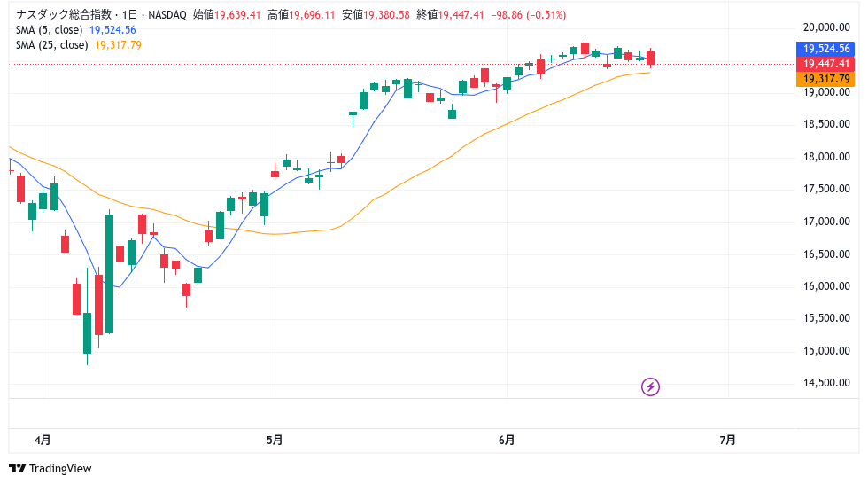Screen dimensions: 868x484
Task: Click the blue 19,524.56 price axis label
Action: coord(825,49)
